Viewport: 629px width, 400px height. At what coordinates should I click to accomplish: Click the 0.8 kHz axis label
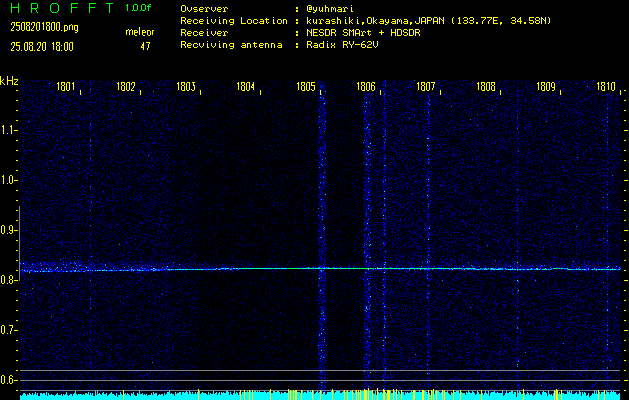coord(8,280)
